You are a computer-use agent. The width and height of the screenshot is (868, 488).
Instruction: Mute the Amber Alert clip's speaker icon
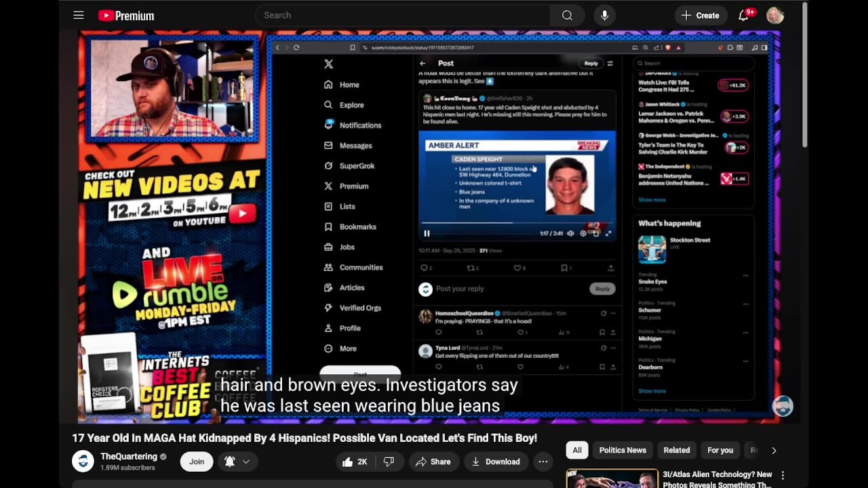coord(570,233)
